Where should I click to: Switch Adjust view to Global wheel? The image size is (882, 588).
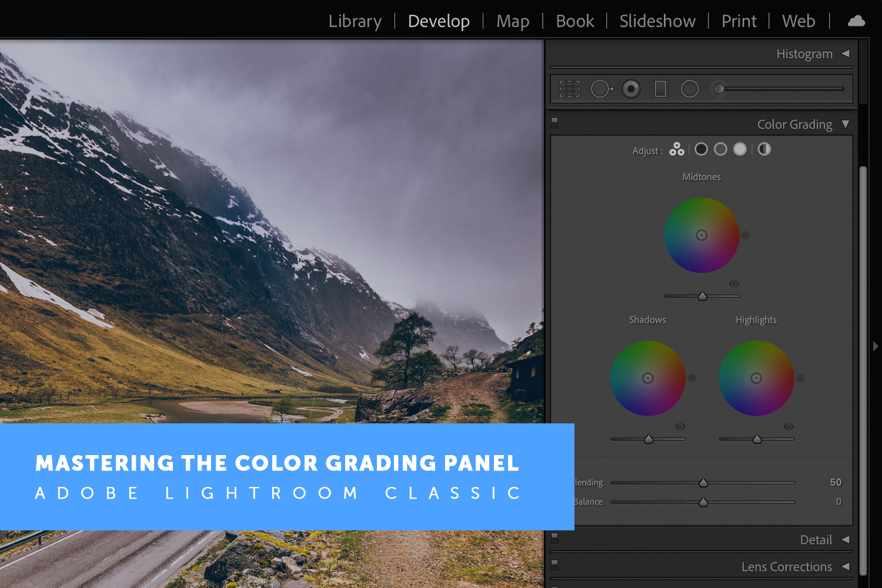[x=764, y=149]
